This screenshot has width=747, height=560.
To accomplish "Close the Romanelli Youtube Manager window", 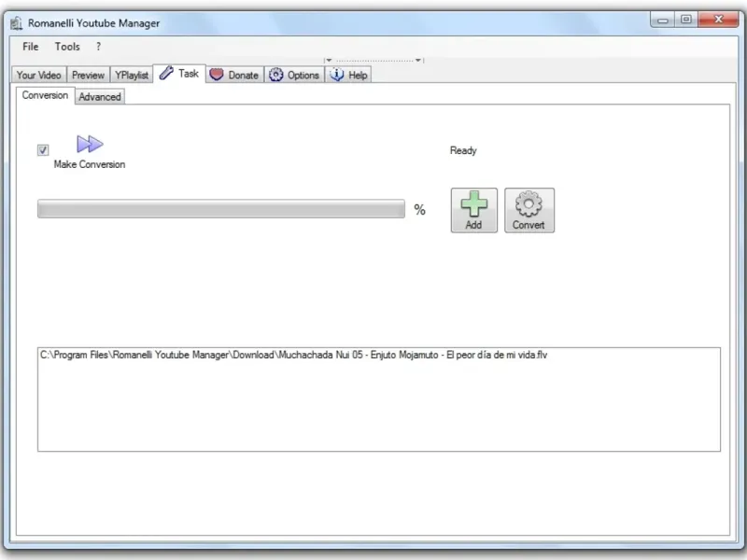I will [718, 20].
